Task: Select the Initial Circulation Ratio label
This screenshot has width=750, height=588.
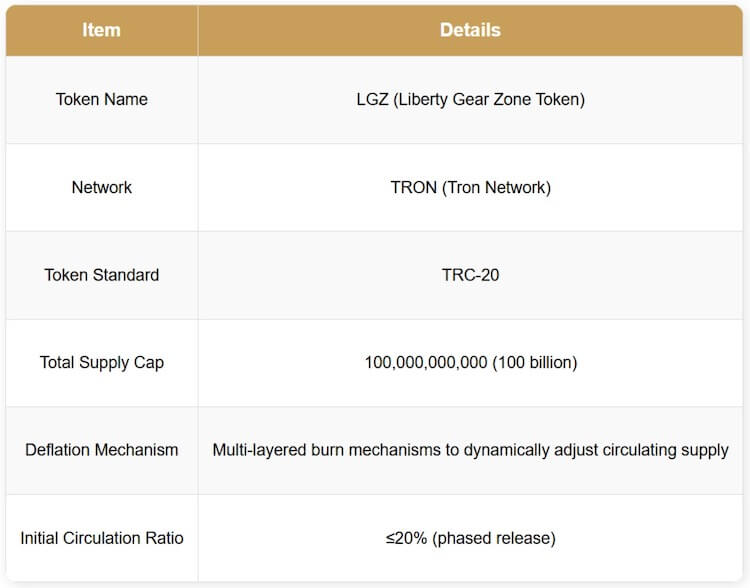Action: tap(102, 538)
